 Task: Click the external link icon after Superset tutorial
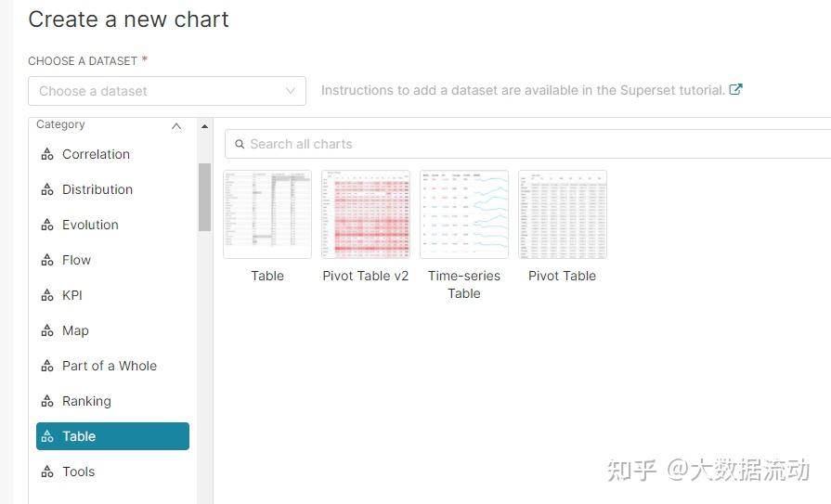point(736,90)
